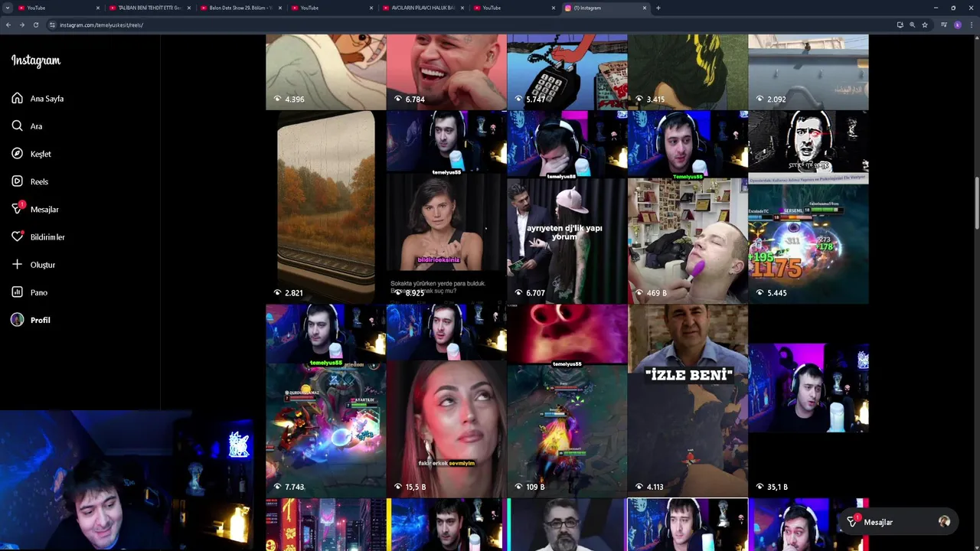The height and width of the screenshot is (551, 980).
Task: Open the telephone cartoon reel 5.747
Action: (x=567, y=72)
